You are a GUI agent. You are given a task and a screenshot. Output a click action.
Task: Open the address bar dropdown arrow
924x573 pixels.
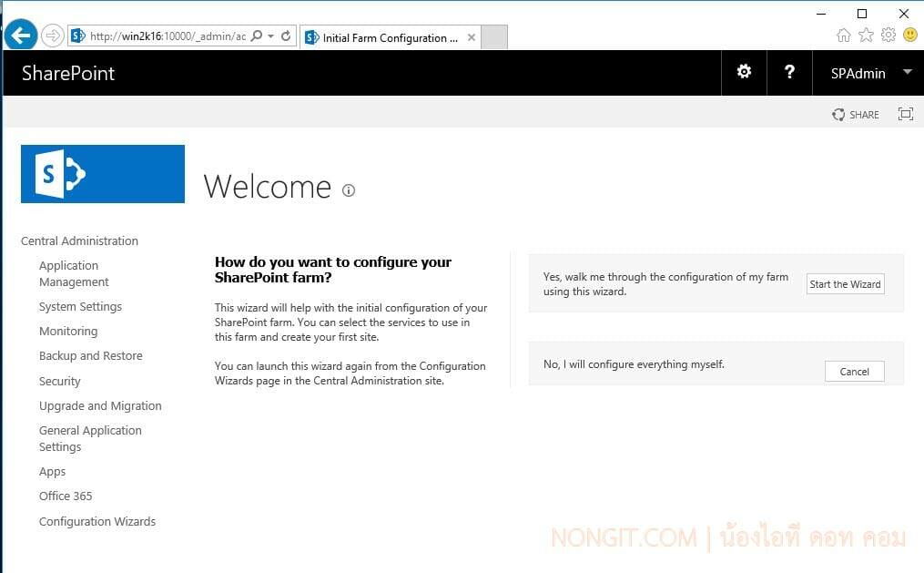click(x=271, y=36)
